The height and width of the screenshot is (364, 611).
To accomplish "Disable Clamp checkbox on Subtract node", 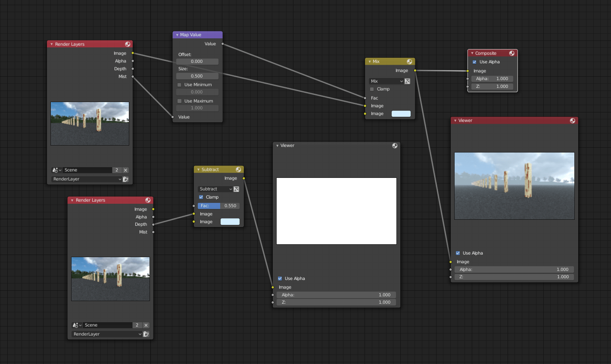I will click(x=201, y=197).
